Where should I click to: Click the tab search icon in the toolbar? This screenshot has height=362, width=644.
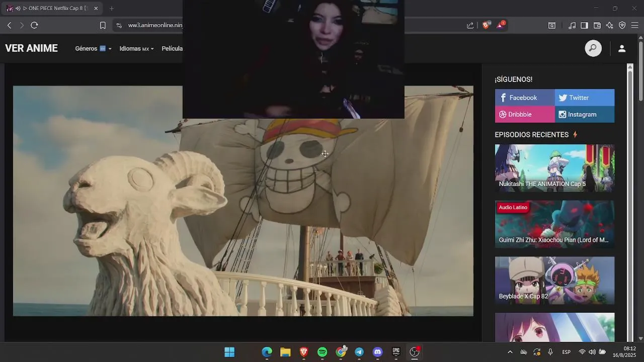pyautogui.click(x=552, y=25)
